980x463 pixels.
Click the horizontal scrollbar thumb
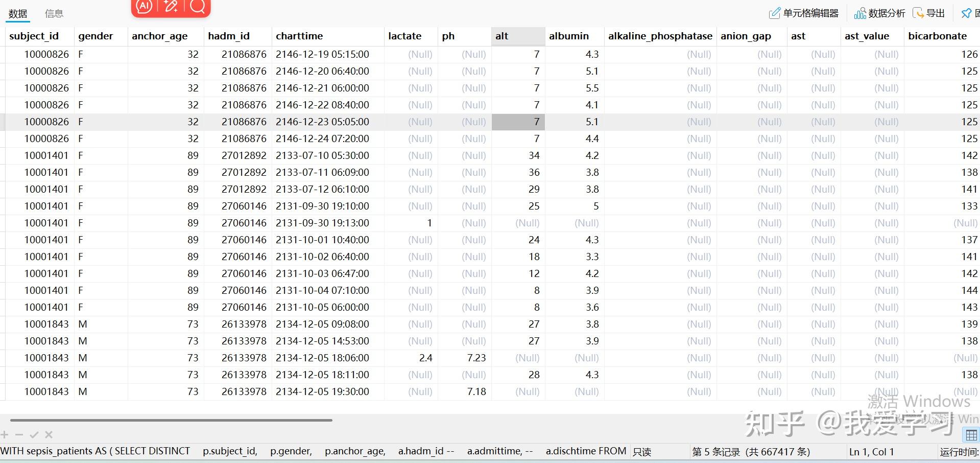(x=171, y=420)
